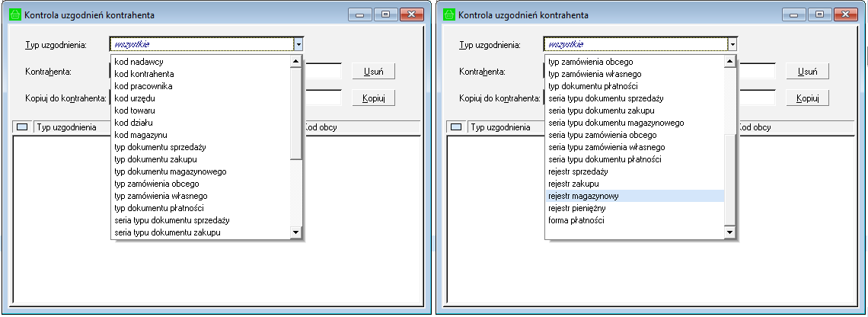Select 'kod urzędu' option
The image size is (868, 317).
point(136,98)
